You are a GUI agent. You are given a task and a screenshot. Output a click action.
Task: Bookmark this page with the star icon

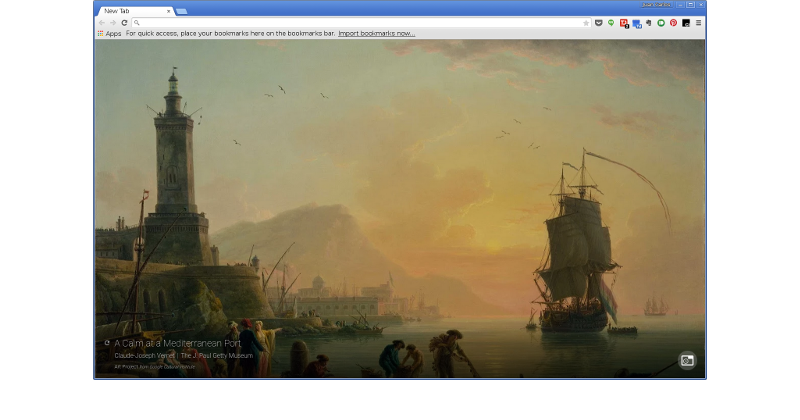pyautogui.click(x=586, y=22)
